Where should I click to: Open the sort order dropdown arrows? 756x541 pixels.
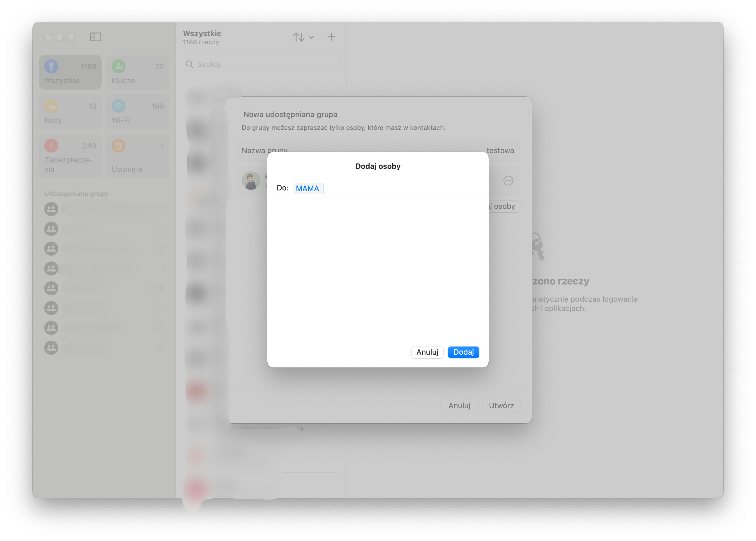coord(303,37)
